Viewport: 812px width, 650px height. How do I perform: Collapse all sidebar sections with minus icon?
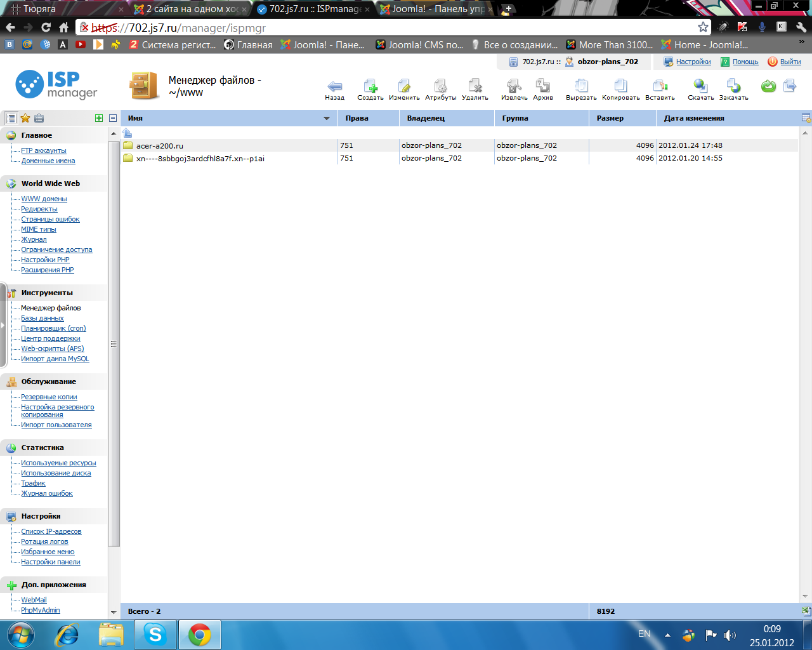pos(113,118)
